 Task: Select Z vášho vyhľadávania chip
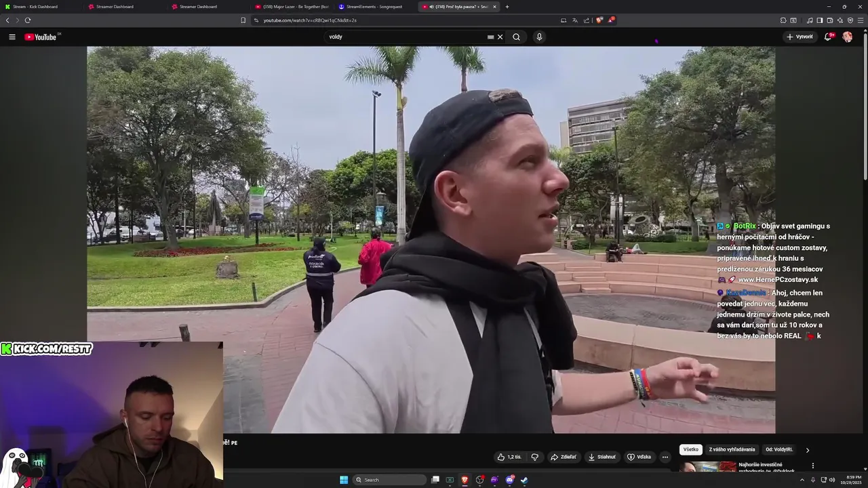732,449
